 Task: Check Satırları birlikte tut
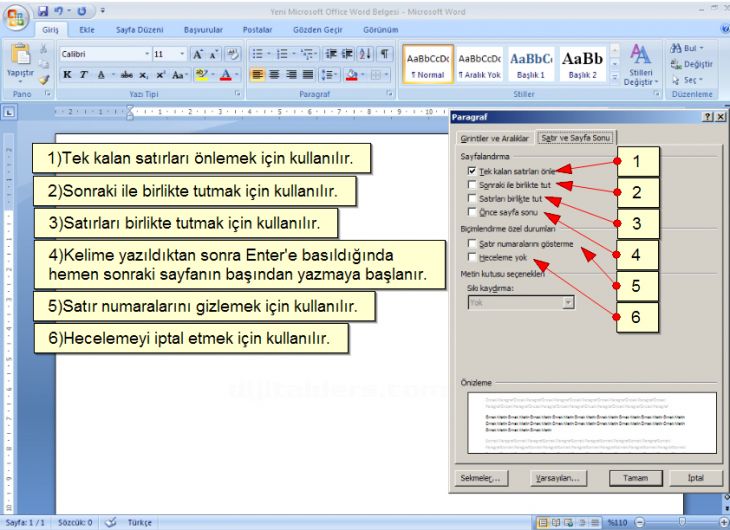pyautogui.click(x=472, y=198)
